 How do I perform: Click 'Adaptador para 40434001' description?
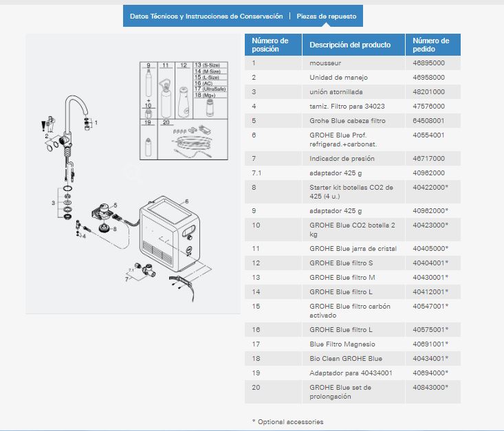tap(351, 373)
